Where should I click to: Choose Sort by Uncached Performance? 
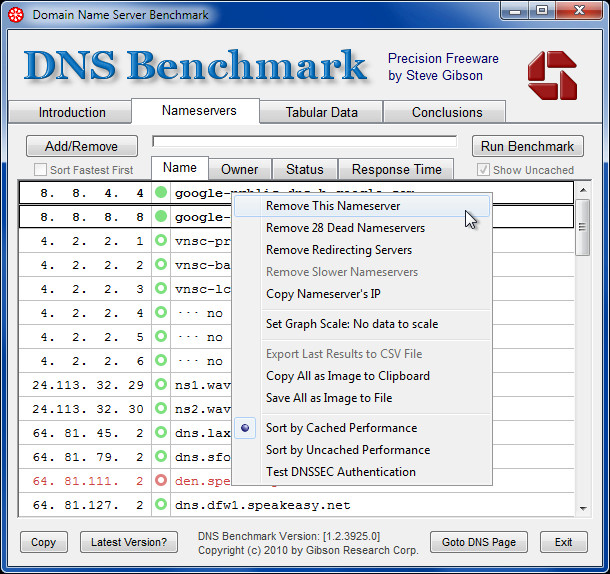click(x=362, y=450)
